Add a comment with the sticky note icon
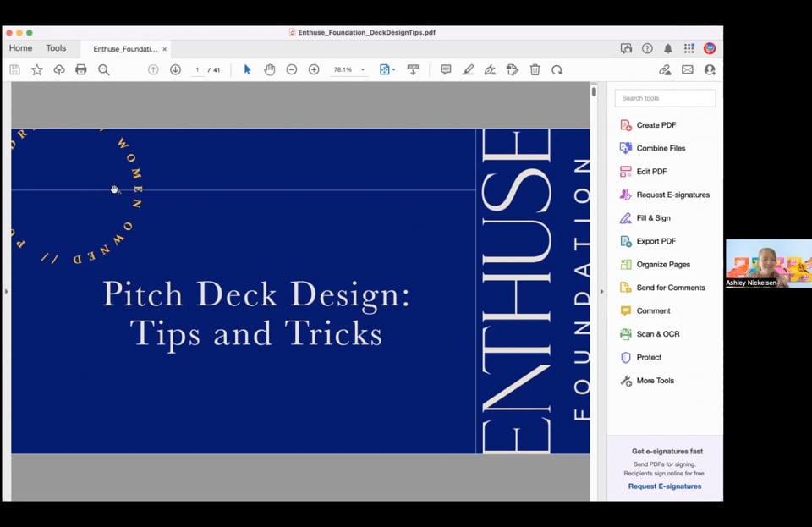 [446, 70]
